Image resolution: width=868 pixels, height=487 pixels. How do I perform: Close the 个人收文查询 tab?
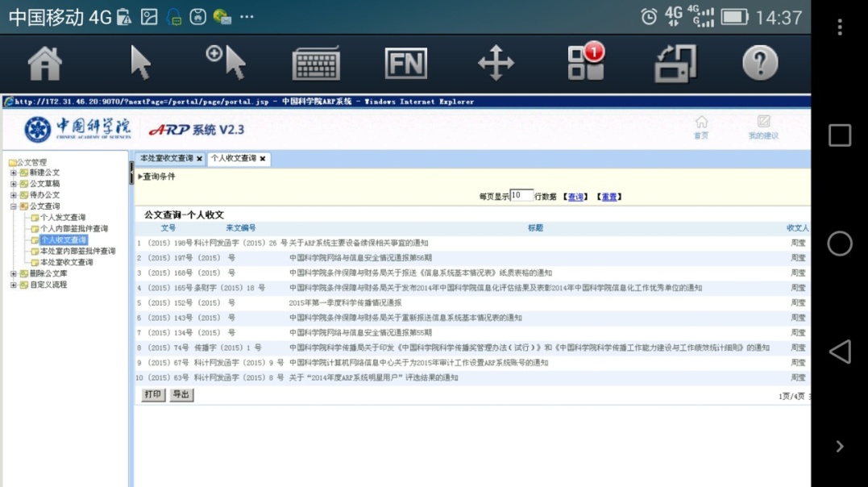click(x=263, y=159)
